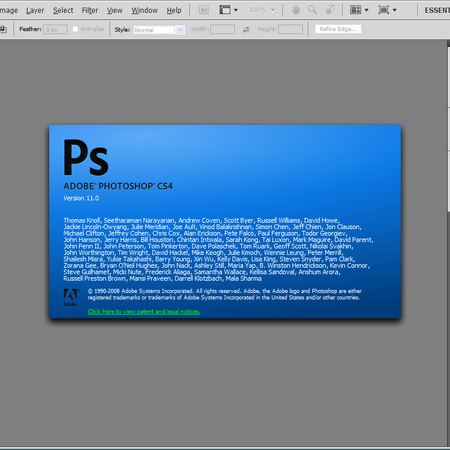Viewport: 450px width, 450px height.
Task: Click the 'ADOBE PHOTOSHOP CS4' title text
Action: click(118, 186)
